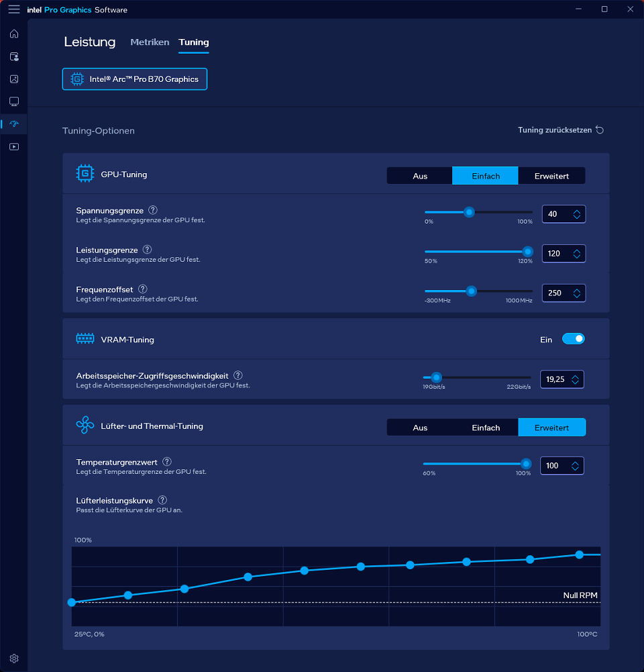This screenshot has width=644, height=672.
Task: Click the 19,25 memory speed stepper arrows
Action: (575, 379)
